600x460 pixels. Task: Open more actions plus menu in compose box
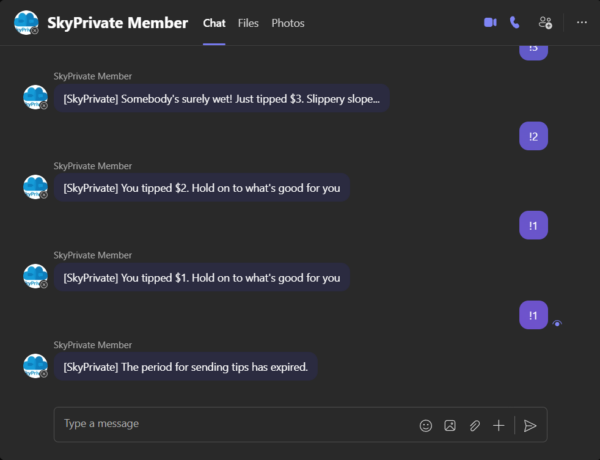(x=499, y=425)
